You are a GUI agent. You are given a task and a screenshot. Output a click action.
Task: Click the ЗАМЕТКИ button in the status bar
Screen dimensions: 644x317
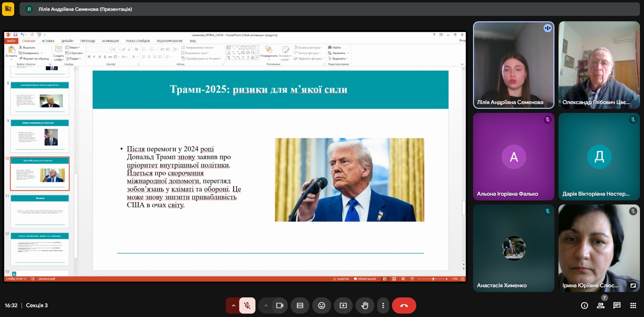(341, 279)
